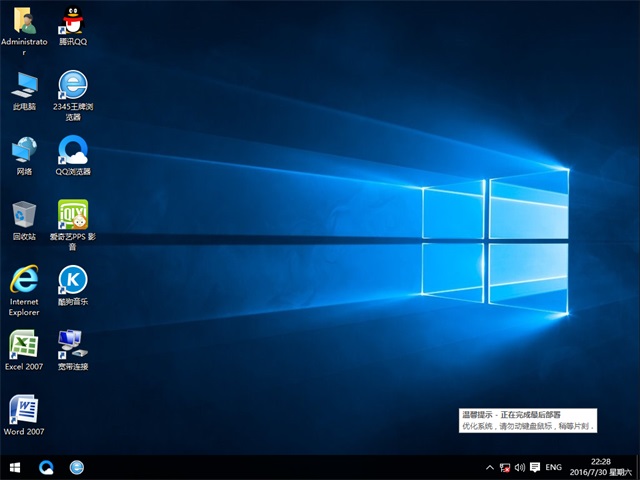Open the Administrator user folder
Screen dimensions: 640x480
tap(24, 21)
